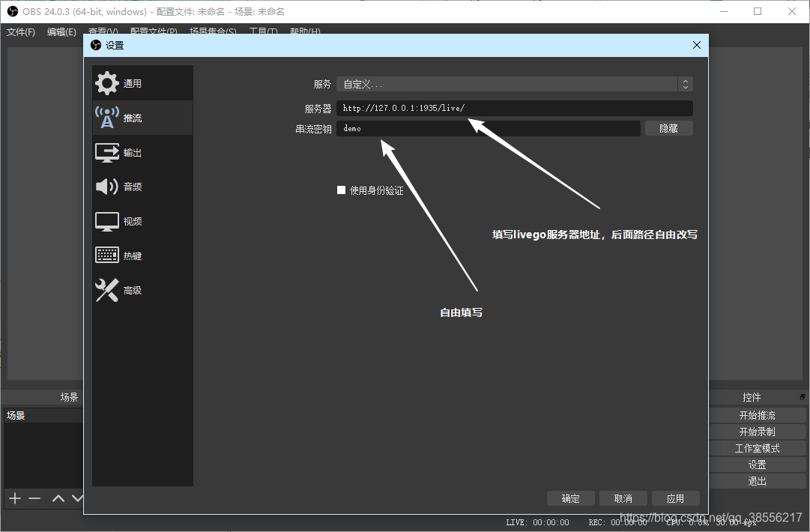The width and height of the screenshot is (810, 532).
Task: Close the 设置 dialog with X
Action: click(696, 45)
